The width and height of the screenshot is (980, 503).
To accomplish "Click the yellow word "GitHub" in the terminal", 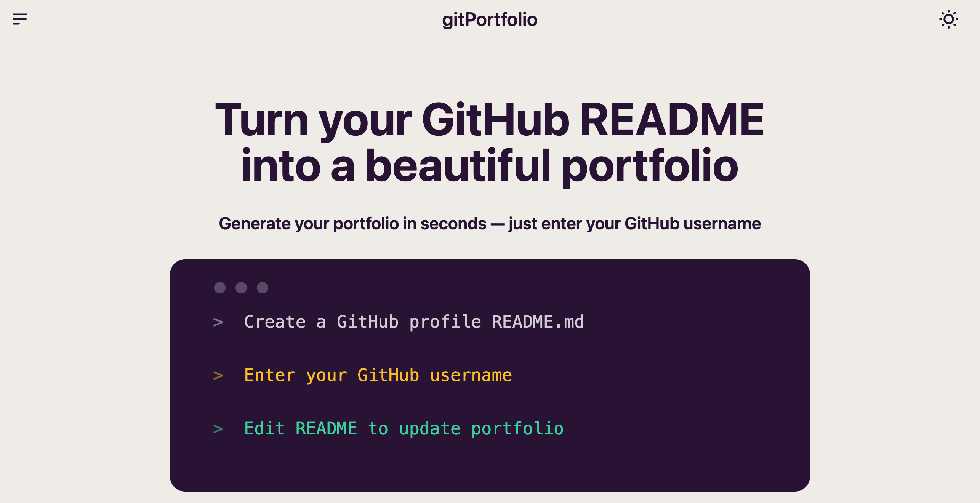I will (388, 375).
